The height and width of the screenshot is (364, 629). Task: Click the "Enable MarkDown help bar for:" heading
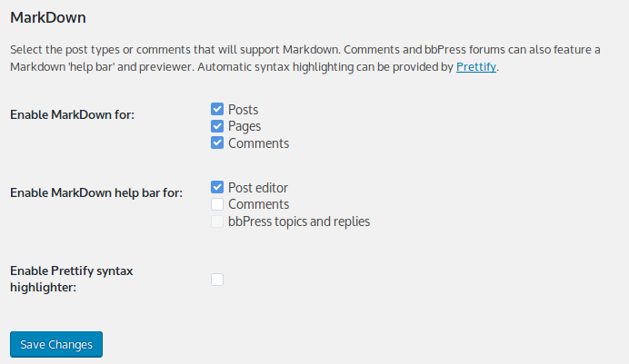[x=95, y=192]
